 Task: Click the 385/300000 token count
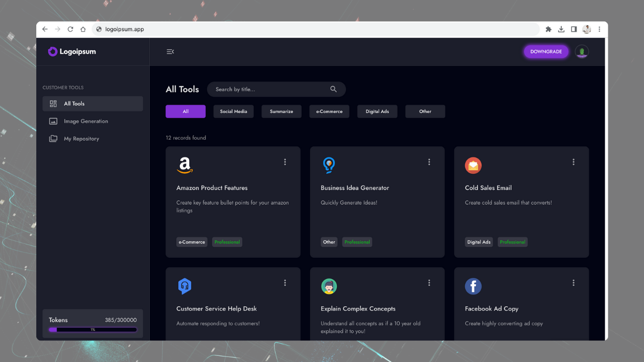point(121,320)
